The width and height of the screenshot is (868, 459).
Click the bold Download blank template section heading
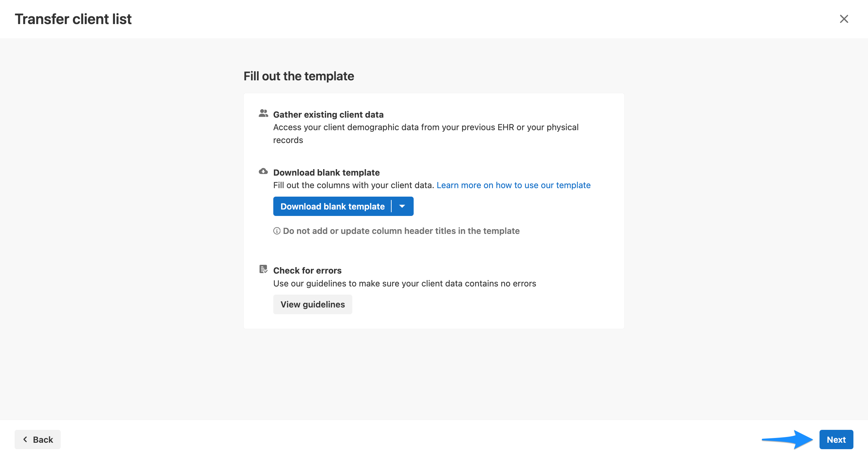point(326,173)
